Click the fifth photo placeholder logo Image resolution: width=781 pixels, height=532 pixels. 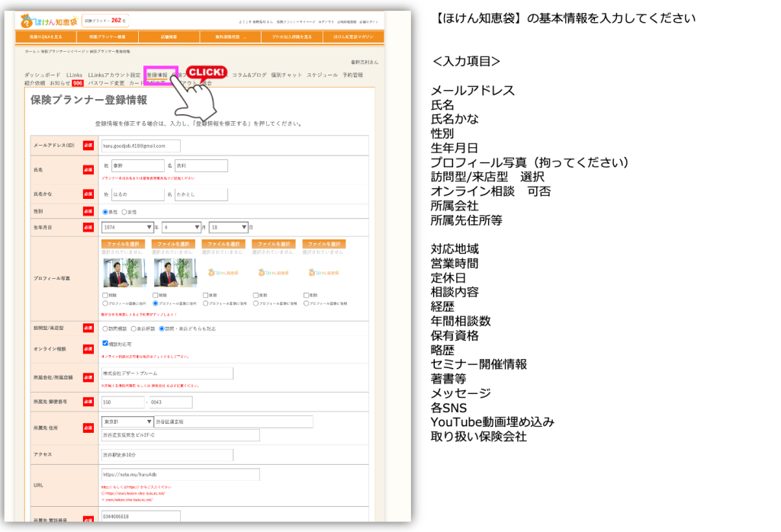323,273
